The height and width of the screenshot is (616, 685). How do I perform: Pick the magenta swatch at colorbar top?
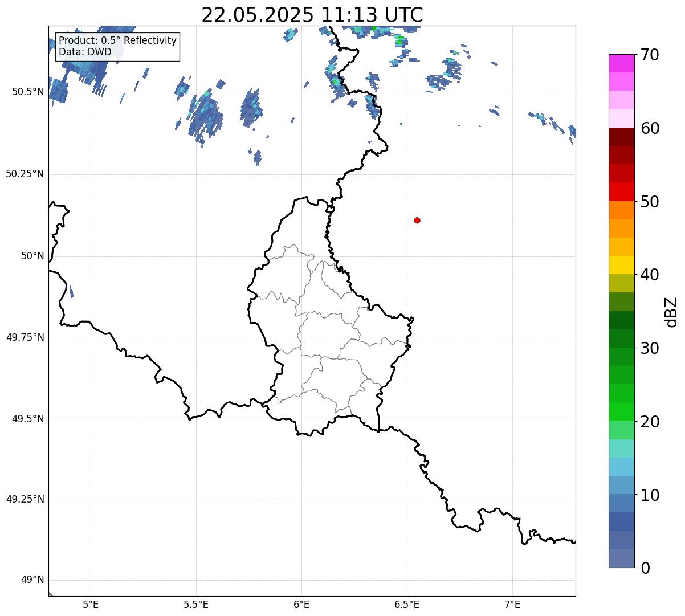pyautogui.click(x=621, y=63)
